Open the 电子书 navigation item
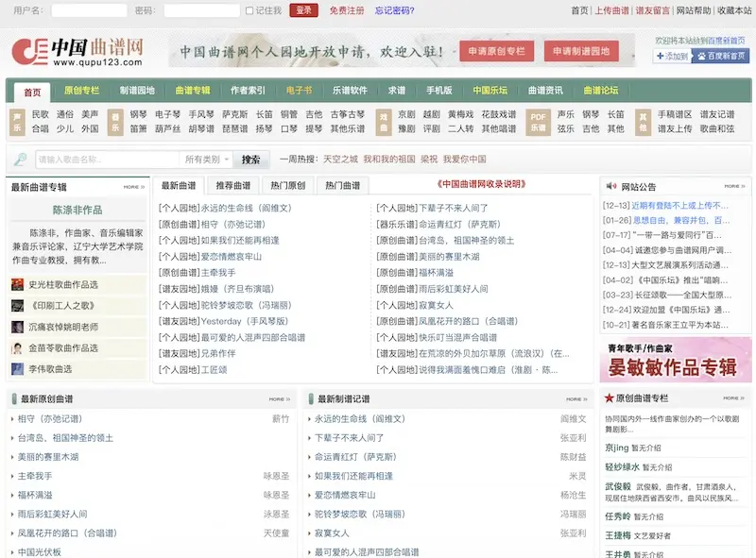The width and height of the screenshot is (756, 558). tap(299, 90)
